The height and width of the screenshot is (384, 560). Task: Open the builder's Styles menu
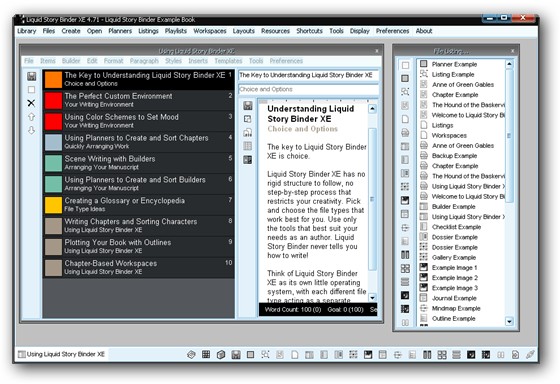click(173, 61)
